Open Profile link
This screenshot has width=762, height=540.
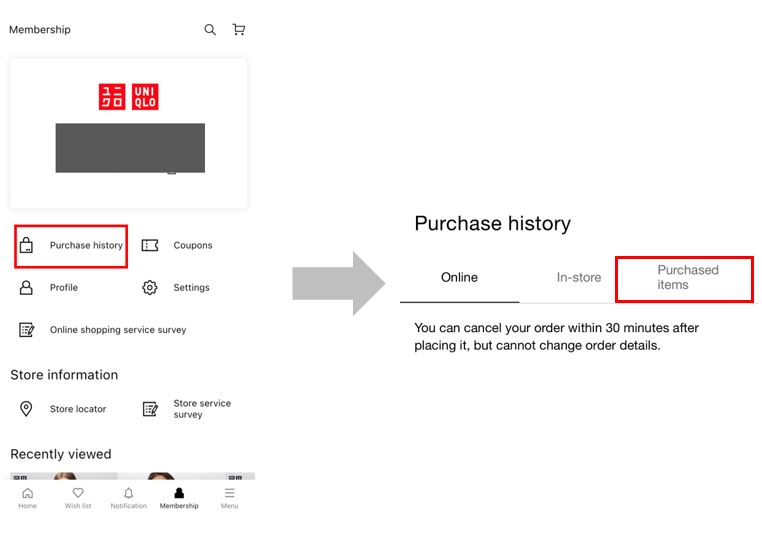(64, 287)
